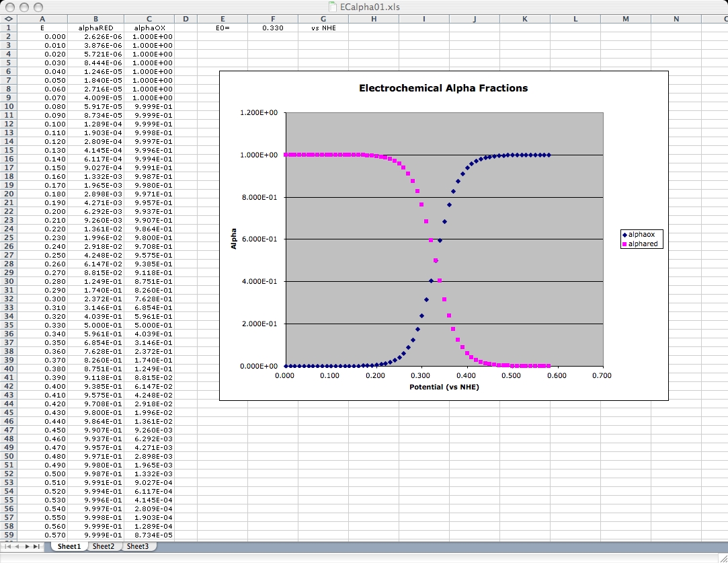The height and width of the screenshot is (563, 728).
Task: Click next sheet navigation arrow
Action: 27,547
